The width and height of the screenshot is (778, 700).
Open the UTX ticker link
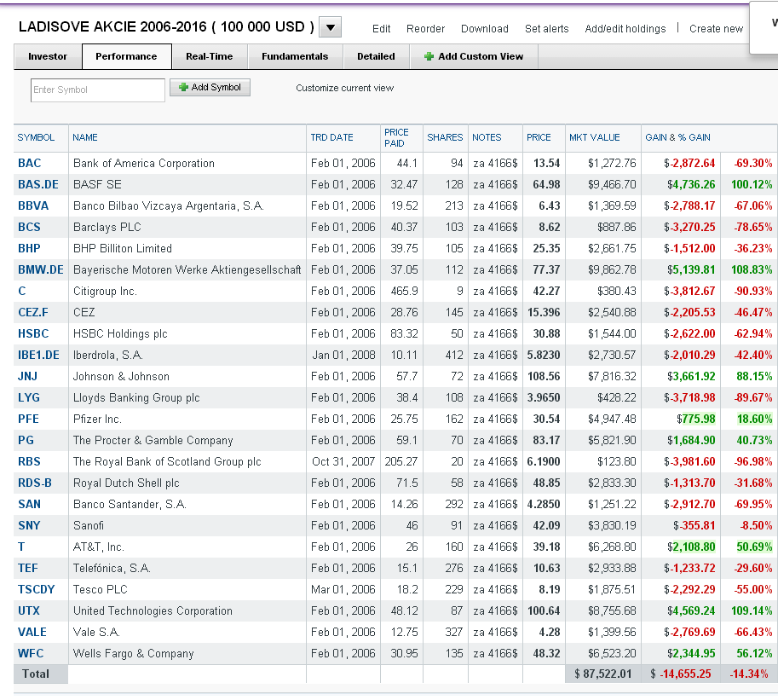coord(29,611)
